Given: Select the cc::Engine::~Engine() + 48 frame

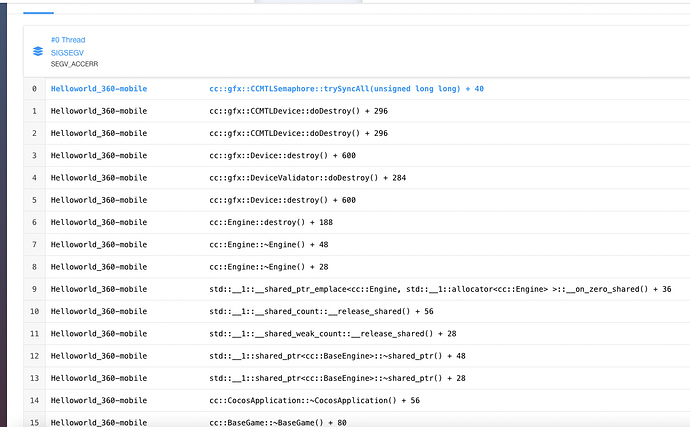Looking at the screenshot, I should pyautogui.click(x=264, y=244).
